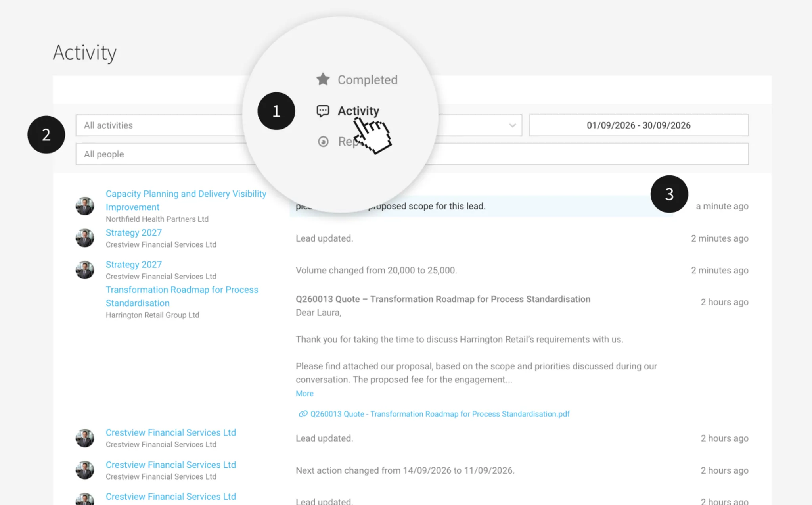Click More to expand the quote email

pos(304,394)
